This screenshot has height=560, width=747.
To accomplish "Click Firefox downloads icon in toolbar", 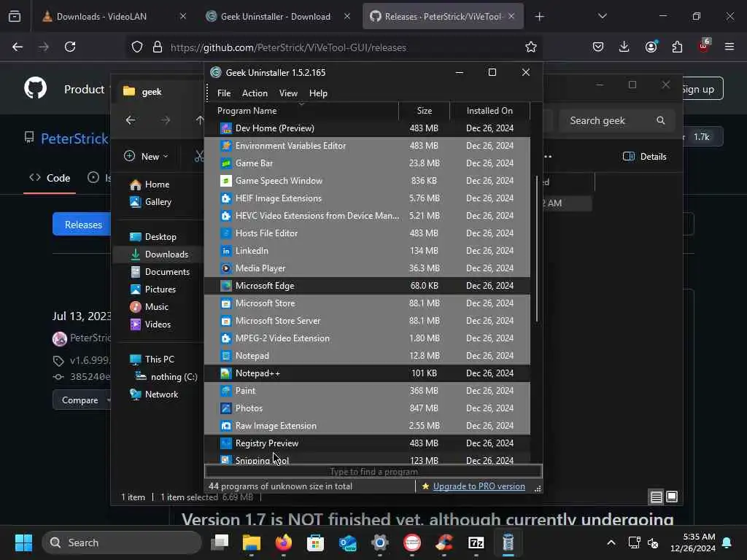I will [624, 47].
